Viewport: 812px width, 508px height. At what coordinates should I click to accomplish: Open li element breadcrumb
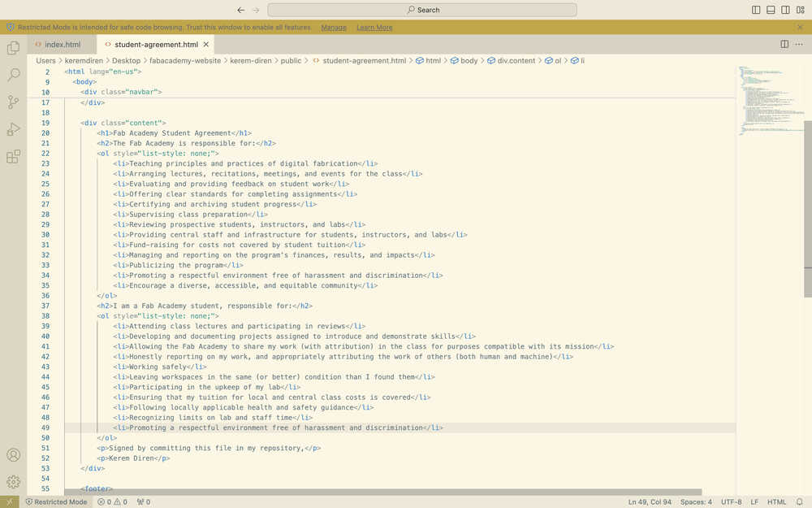coord(578,61)
